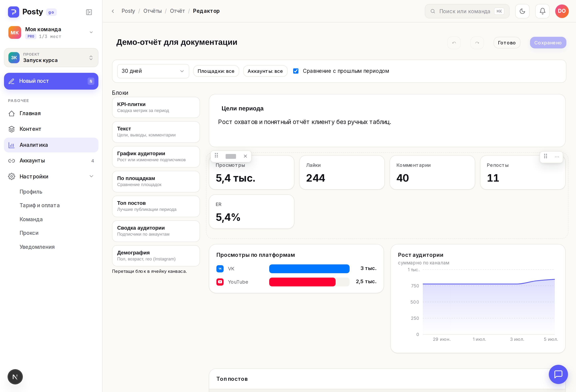Remove the Просмотры tile with X
The width and height of the screenshot is (576, 392).
point(245,156)
